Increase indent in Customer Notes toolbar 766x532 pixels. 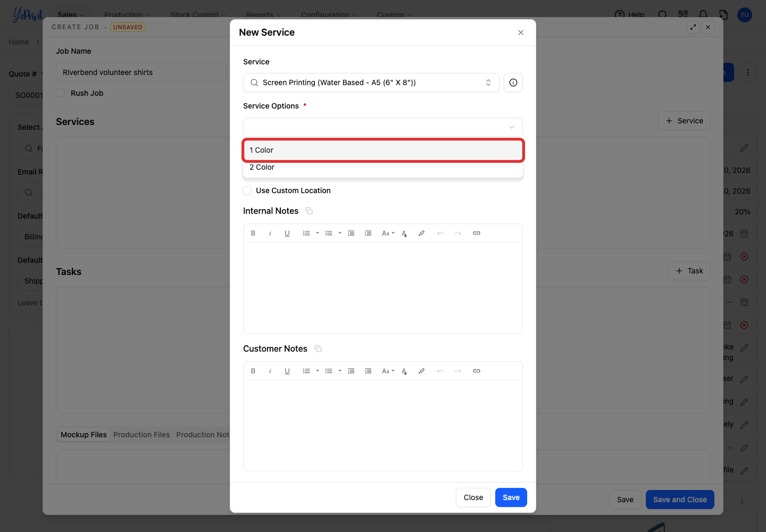tap(368, 371)
